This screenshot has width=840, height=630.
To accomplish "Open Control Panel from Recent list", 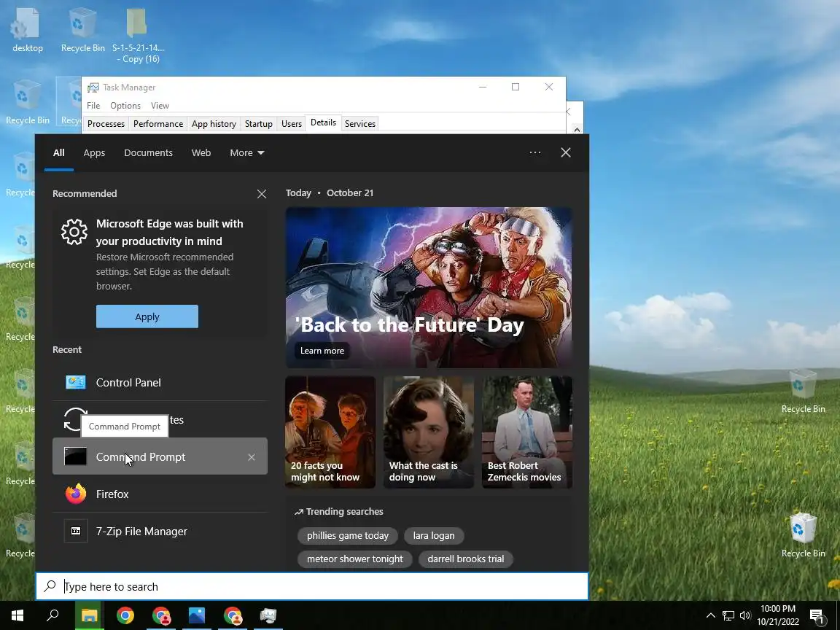I will [x=160, y=383].
